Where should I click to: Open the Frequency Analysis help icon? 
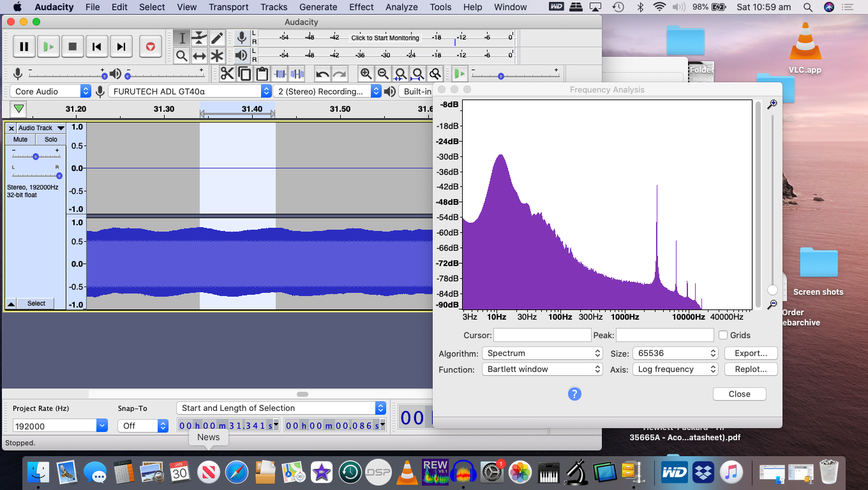tap(574, 394)
